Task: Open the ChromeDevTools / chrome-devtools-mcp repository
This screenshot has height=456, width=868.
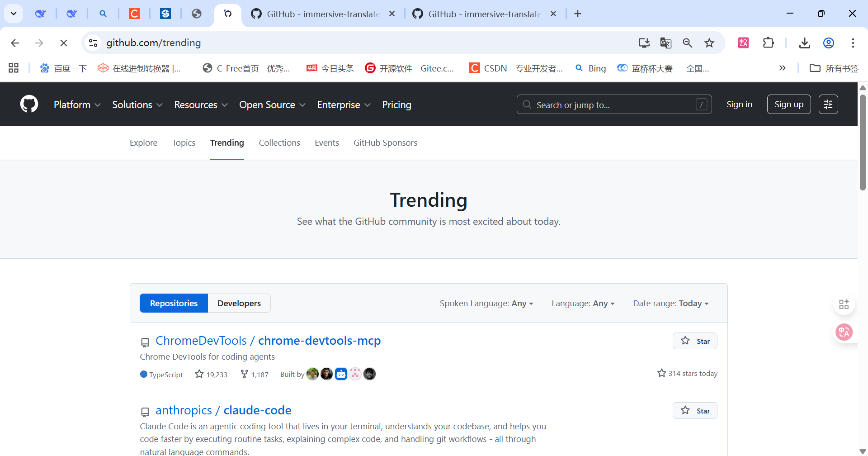Action: tap(268, 340)
